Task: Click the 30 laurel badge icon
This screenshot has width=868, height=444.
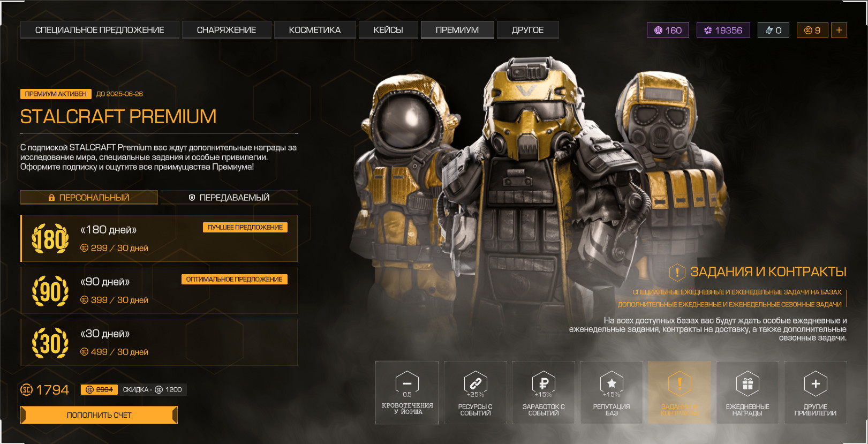Action: click(50, 343)
